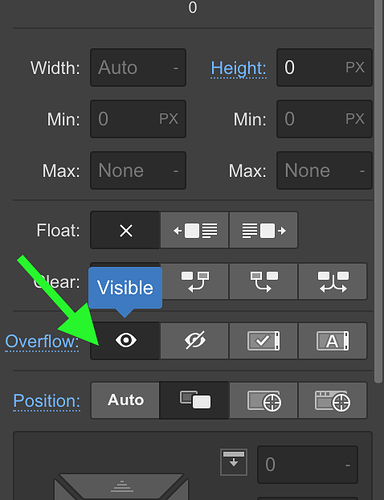This screenshot has height=500, width=384.
Task: Select absolute position icon
Action: tap(264, 400)
